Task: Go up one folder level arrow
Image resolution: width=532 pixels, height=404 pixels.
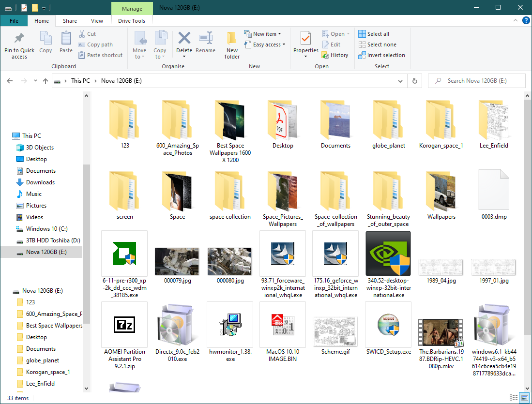Action: (x=46, y=81)
